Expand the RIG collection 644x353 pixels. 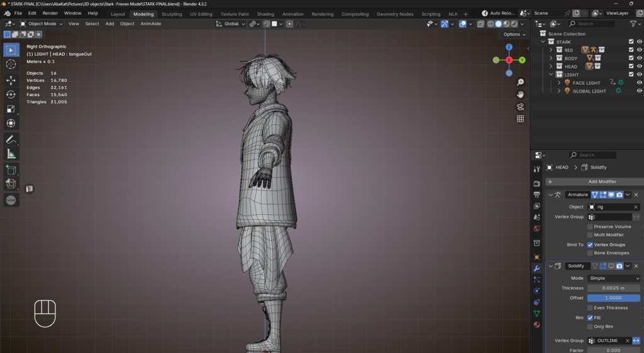click(x=551, y=50)
